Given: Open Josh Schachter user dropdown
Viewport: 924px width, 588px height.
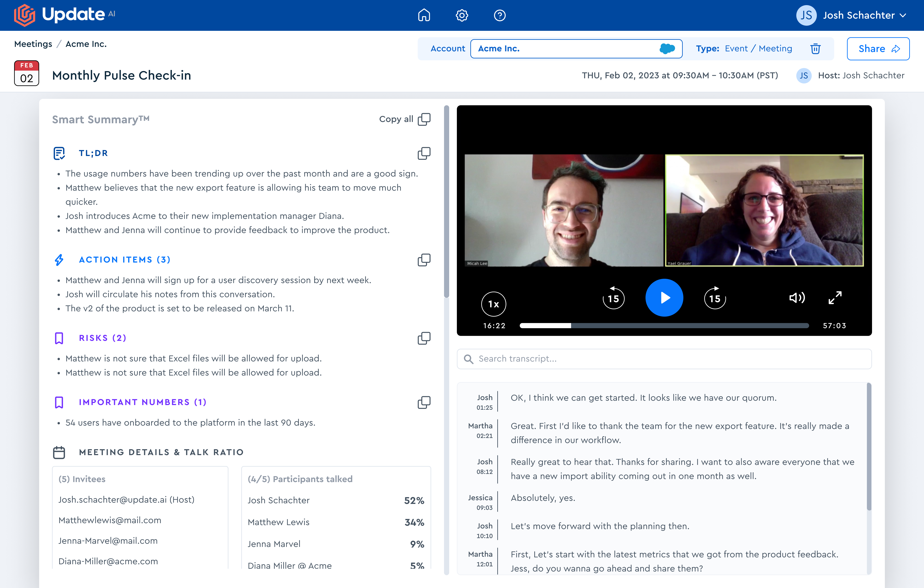Looking at the screenshot, I should 851,15.
